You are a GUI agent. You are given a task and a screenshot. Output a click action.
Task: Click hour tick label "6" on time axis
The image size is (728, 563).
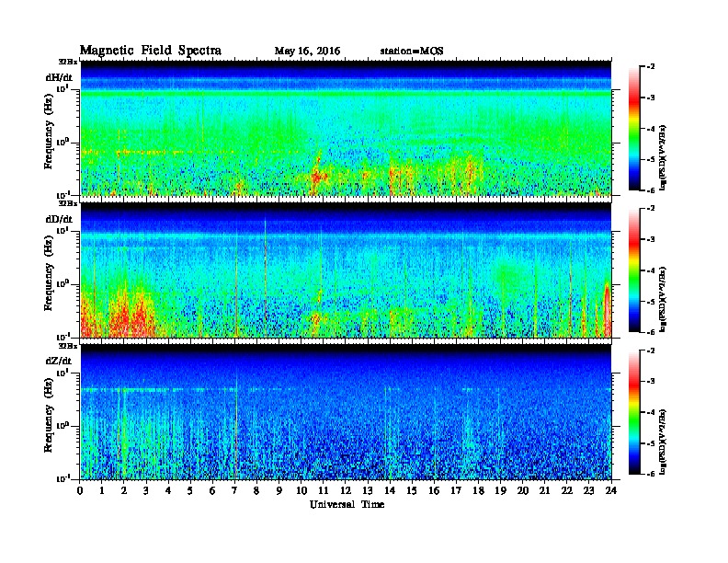[212, 490]
